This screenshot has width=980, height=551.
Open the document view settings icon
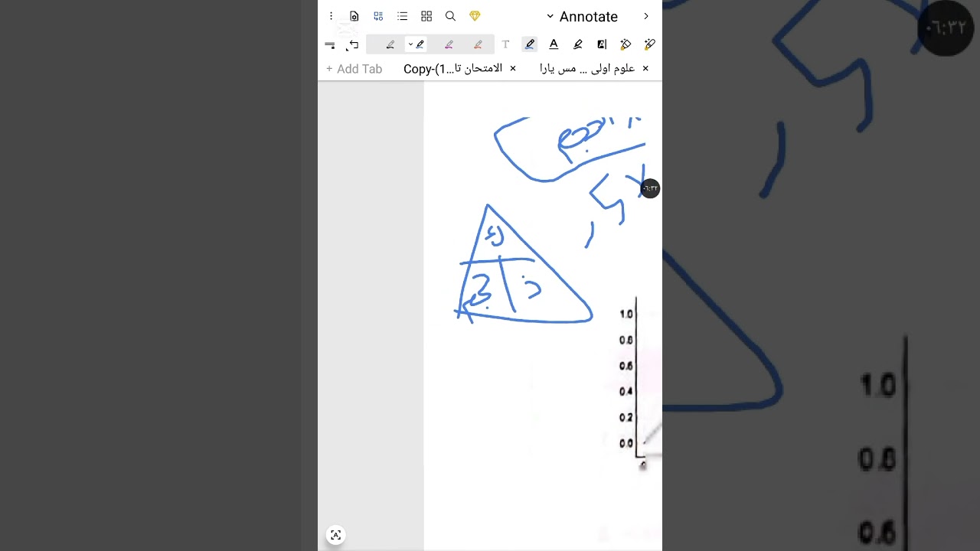point(354,16)
